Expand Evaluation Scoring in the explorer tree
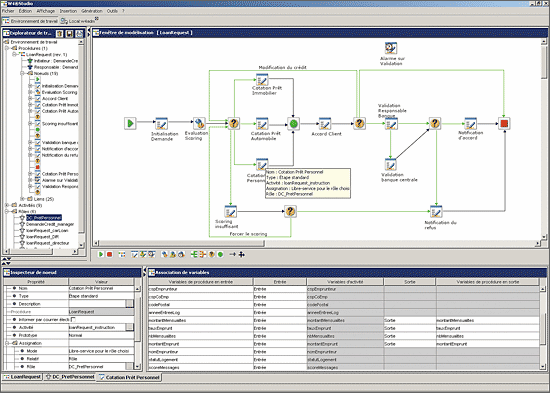Screen dimensions: 550x393 pos(30,92)
